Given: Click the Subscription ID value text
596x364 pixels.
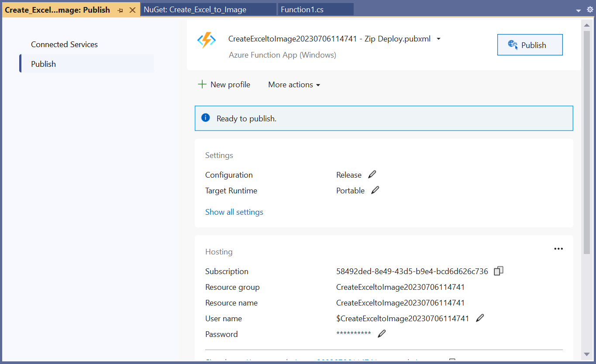Looking at the screenshot, I should [412, 271].
